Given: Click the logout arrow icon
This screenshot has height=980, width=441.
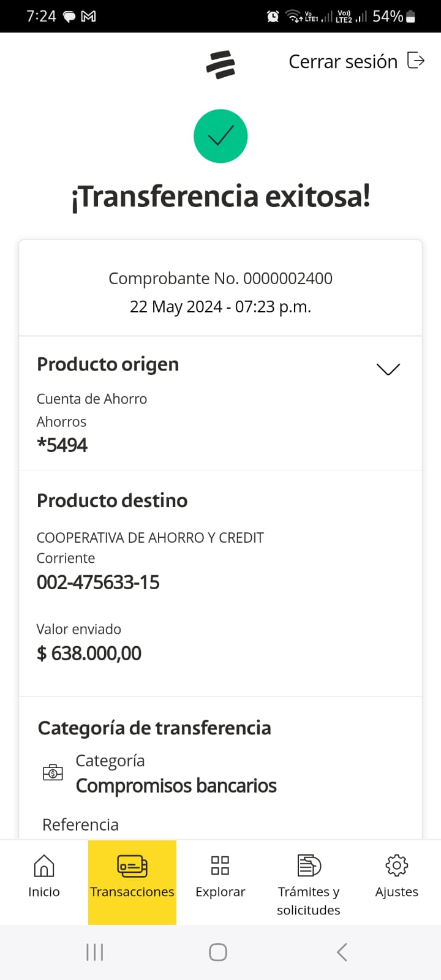Looking at the screenshot, I should tap(416, 61).
